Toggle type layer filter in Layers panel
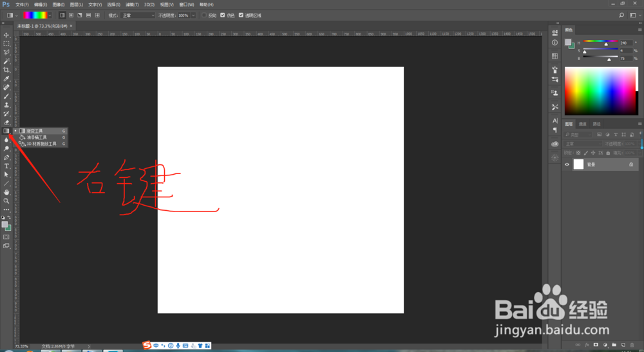Viewport: 644px width, 352px height. [x=616, y=135]
